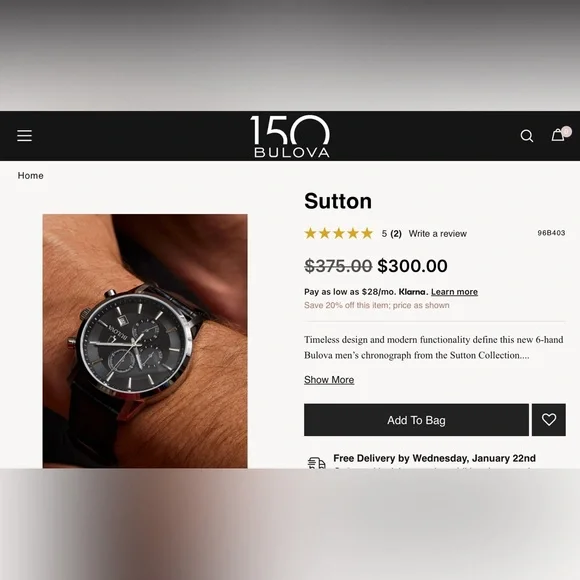Click the delivery truck icon
Viewport: 580px width, 580px height.
click(x=317, y=463)
